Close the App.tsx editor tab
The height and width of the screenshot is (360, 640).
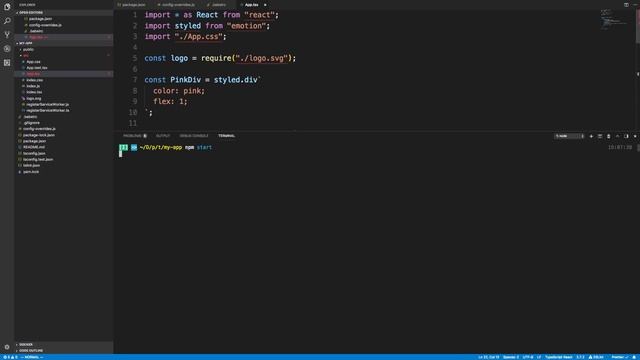point(265,5)
